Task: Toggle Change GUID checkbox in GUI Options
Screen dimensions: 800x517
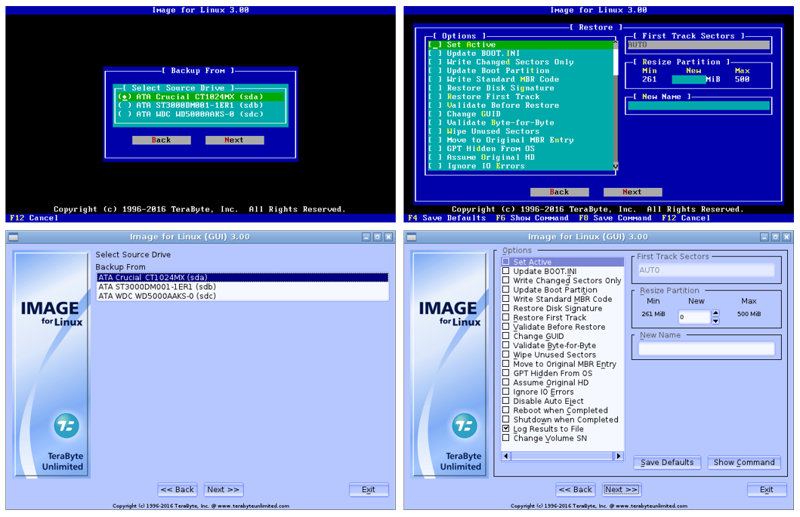Action: click(506, 335)
